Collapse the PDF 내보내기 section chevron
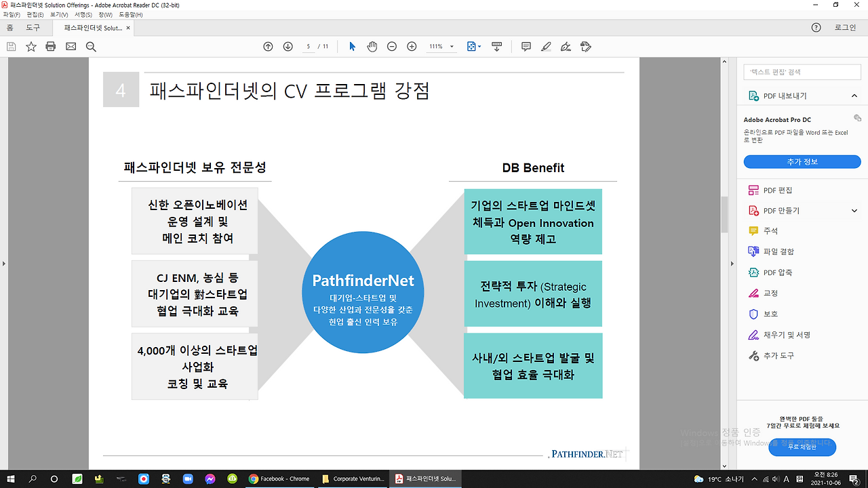The height and width of the screenshot is (488, 868). 854,96
